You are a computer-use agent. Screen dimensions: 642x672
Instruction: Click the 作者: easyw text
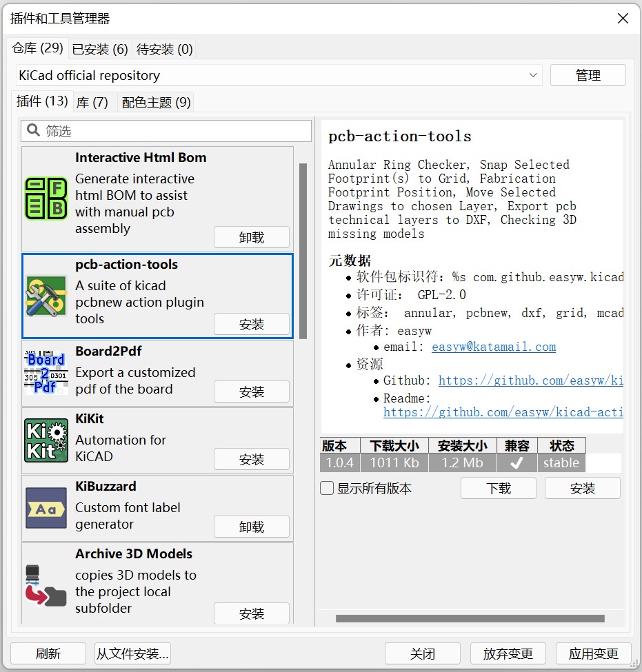point(394,330)
